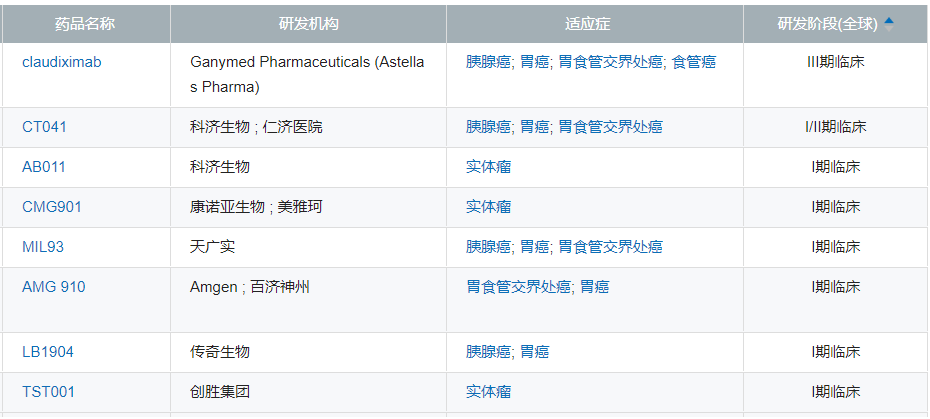Click 实体瘤 in the AB011 row
Viewport: 930px width, 419px height.
(x=488, y=167)
